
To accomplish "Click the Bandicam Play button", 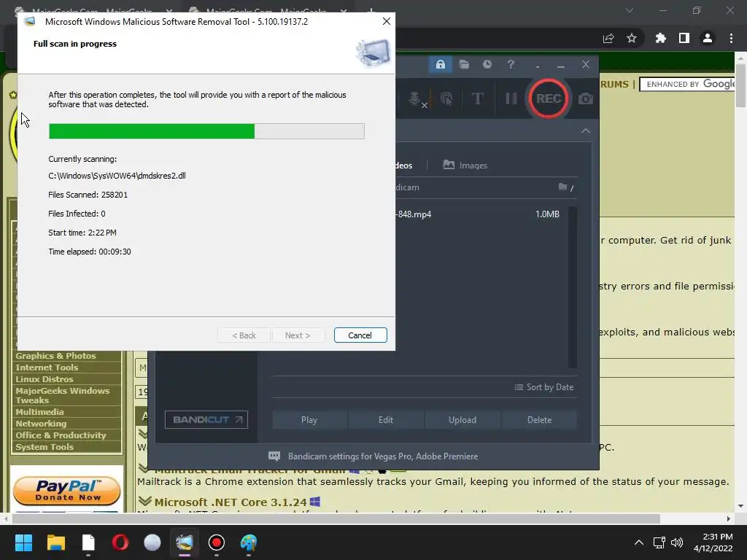I will (309, 420).
